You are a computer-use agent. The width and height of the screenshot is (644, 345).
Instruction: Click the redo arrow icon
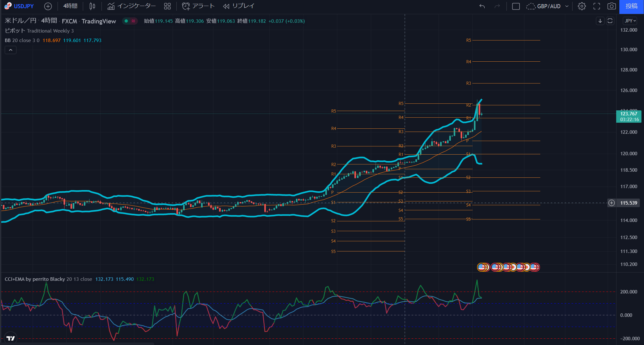tap(497, 6)
